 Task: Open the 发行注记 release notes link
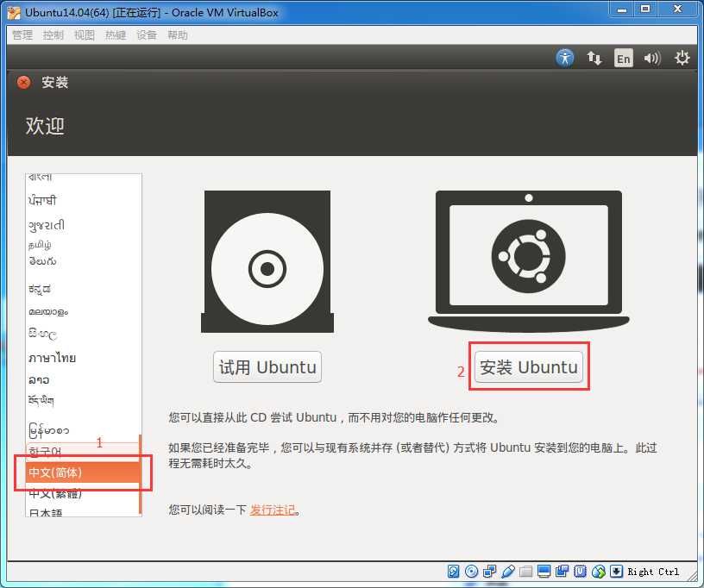(273, 510)
